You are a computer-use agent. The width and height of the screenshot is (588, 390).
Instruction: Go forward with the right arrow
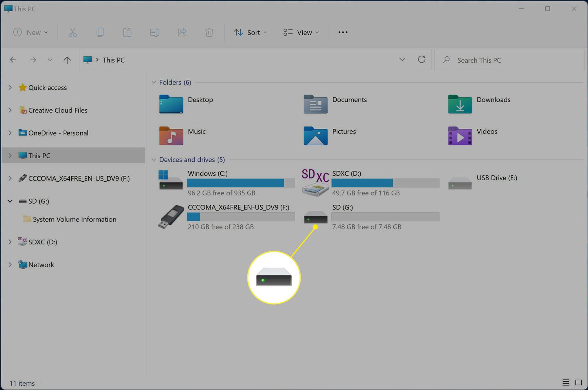(x=33, y=60)
